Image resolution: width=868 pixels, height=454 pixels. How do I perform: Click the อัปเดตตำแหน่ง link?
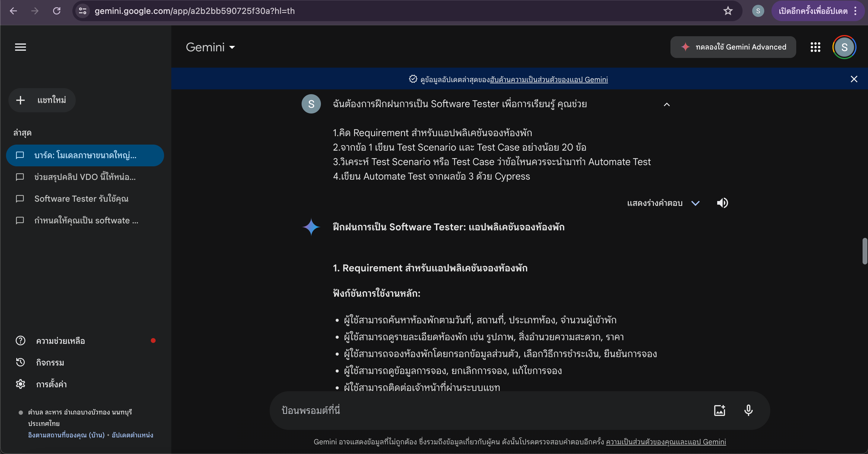click(x=132, y=435)
